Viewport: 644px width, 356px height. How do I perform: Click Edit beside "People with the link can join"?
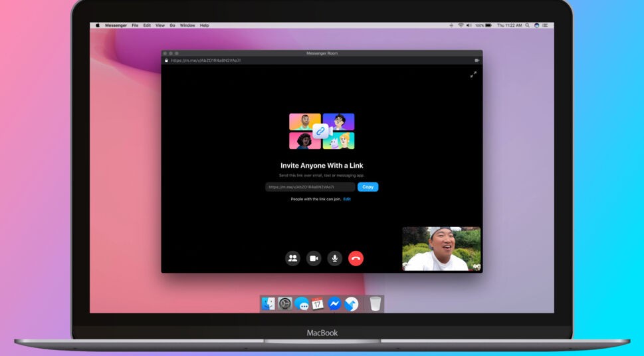347,199
